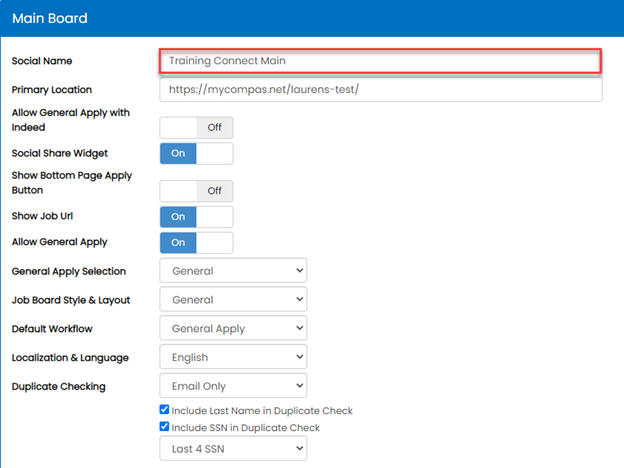This screenshot has height=468, width=624.
Task: Open the Localization & Language dropdown
Action: pos(233,357)
